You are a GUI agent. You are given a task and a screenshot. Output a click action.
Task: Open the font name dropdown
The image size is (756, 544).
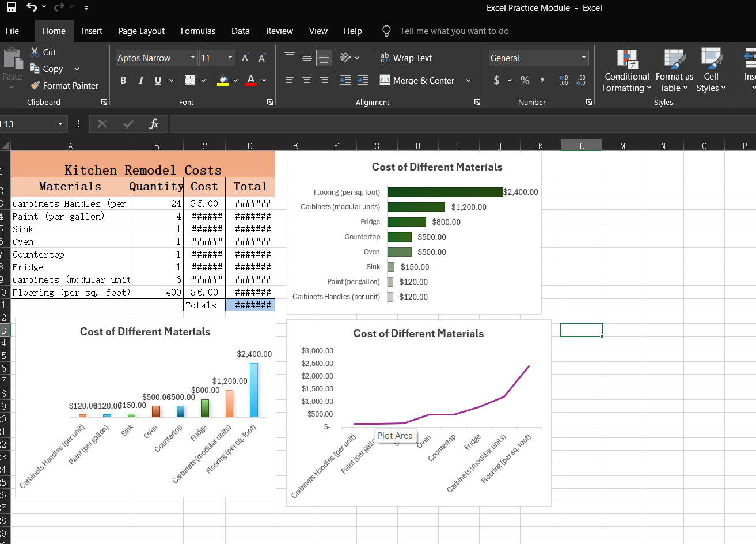pos(193,58)
